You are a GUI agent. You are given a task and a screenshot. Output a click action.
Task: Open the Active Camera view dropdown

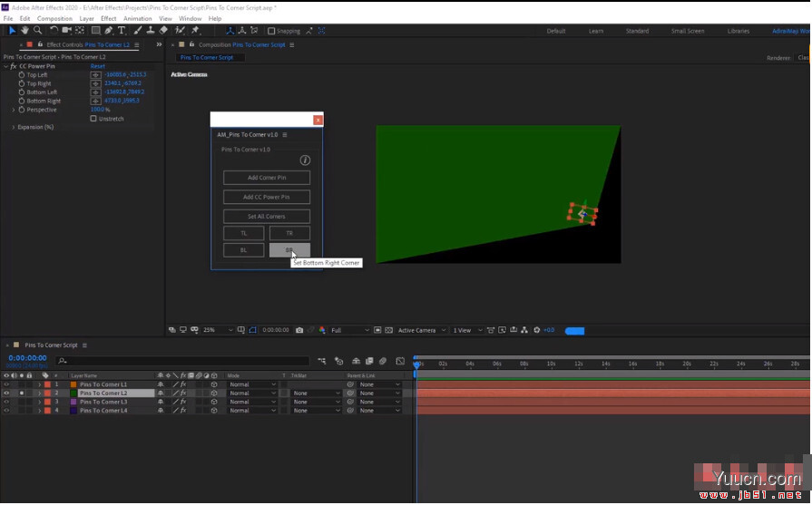[x=422, y=330]
